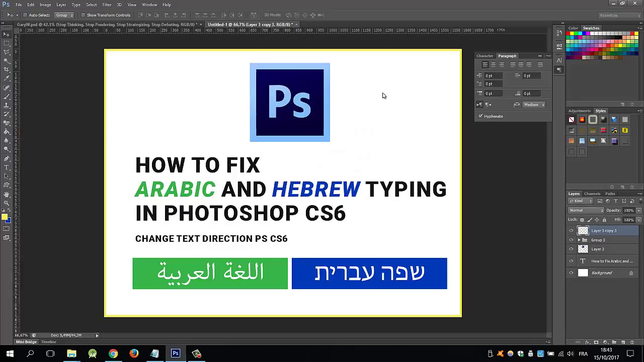Image resolution: width=644 pixels, height=362 pixels.
Task: Hide Layer 2 visibility eye
Action: (x=571, y=249)
